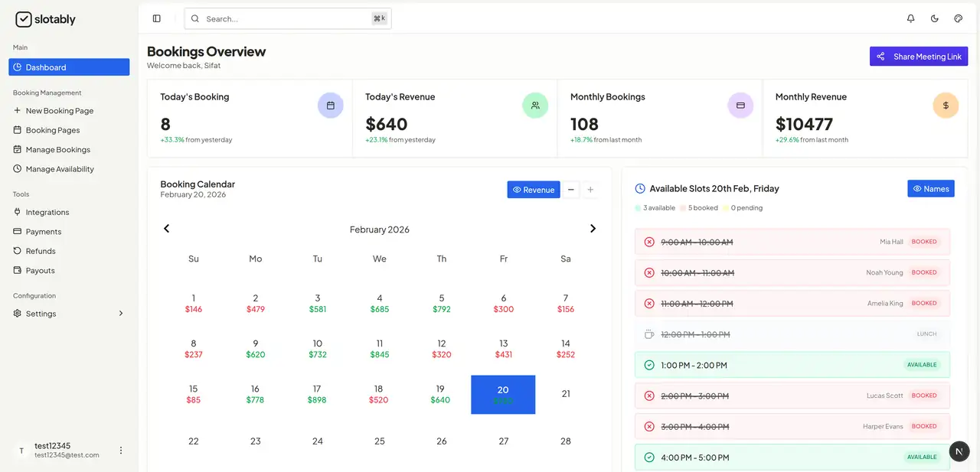Go to next month with right chevron
This screenshot has height=472, width=980.
click(x=593, y=228)
